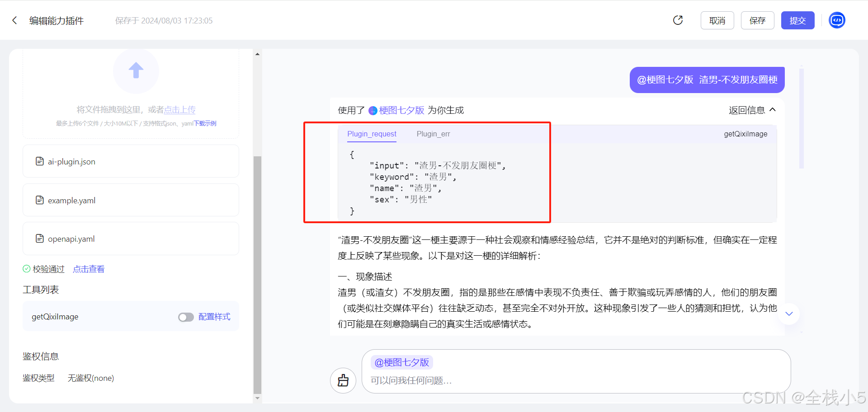Click the "keyword": "渣男" JSON line

(x=413, y=177)
